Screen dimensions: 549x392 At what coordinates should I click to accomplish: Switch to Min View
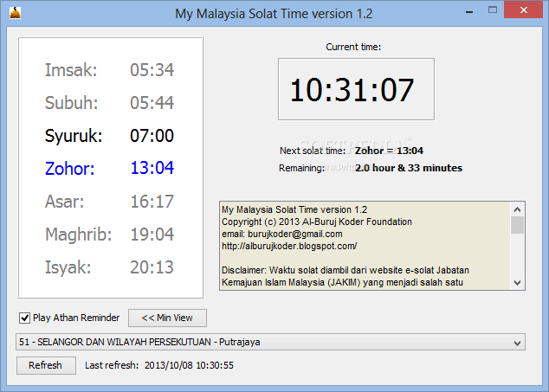click(167, 318)
